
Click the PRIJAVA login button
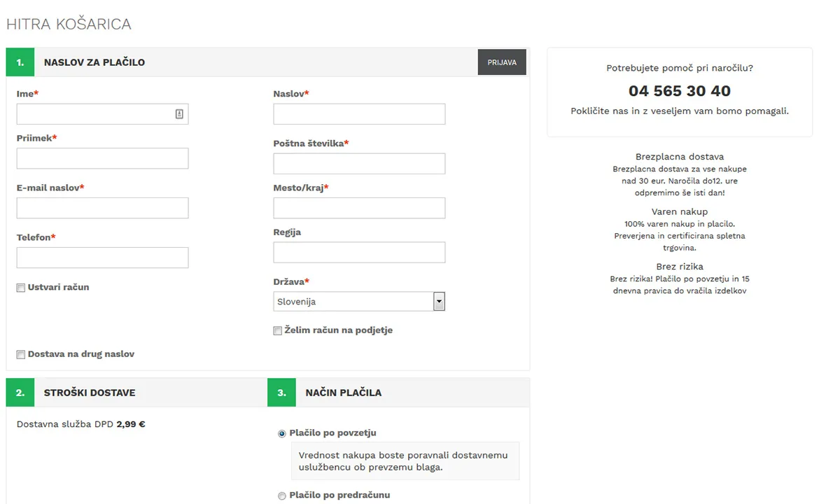tap(502, 62)
